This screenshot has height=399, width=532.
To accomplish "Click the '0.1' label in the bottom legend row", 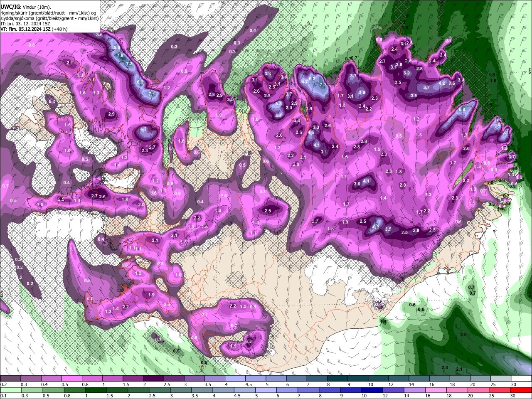I will coord(4,396).
